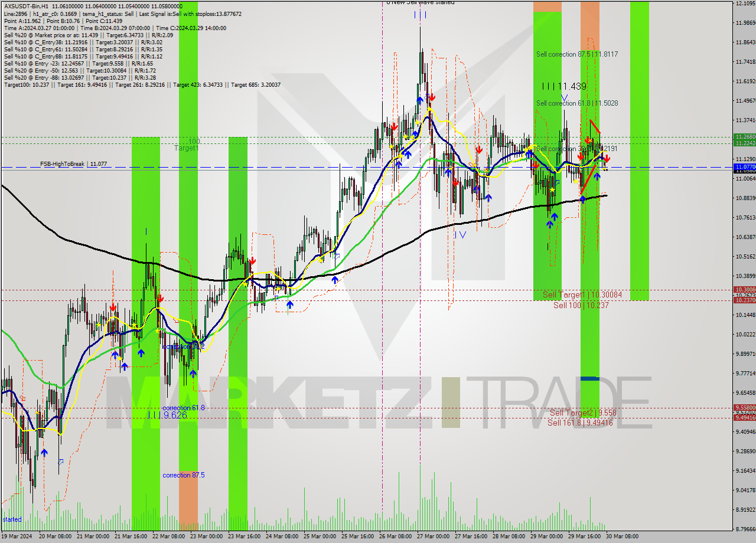Viewport: 756px width, 543px height.
Task: Click the 'Sell %20 @ Market price' line
Action: [88, 35]
